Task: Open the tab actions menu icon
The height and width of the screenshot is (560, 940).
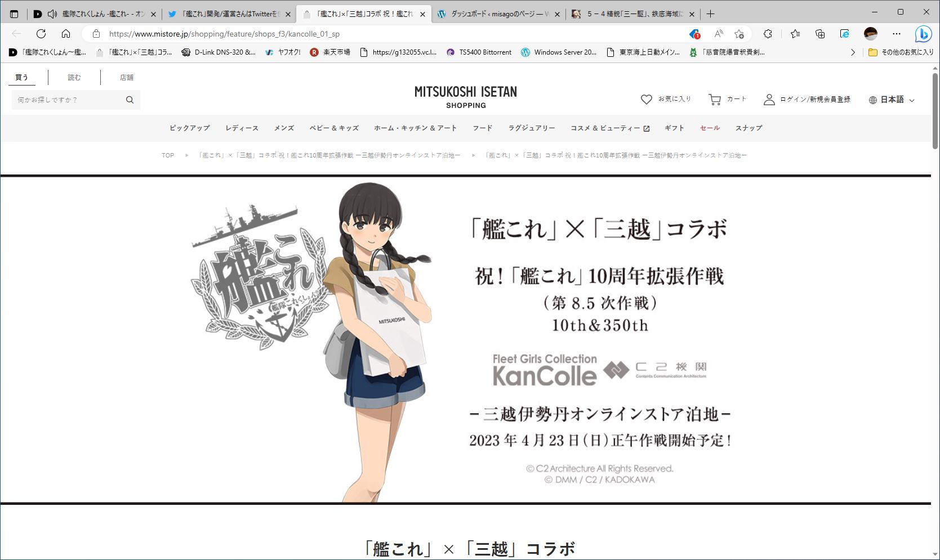Action: pos(14,14)
